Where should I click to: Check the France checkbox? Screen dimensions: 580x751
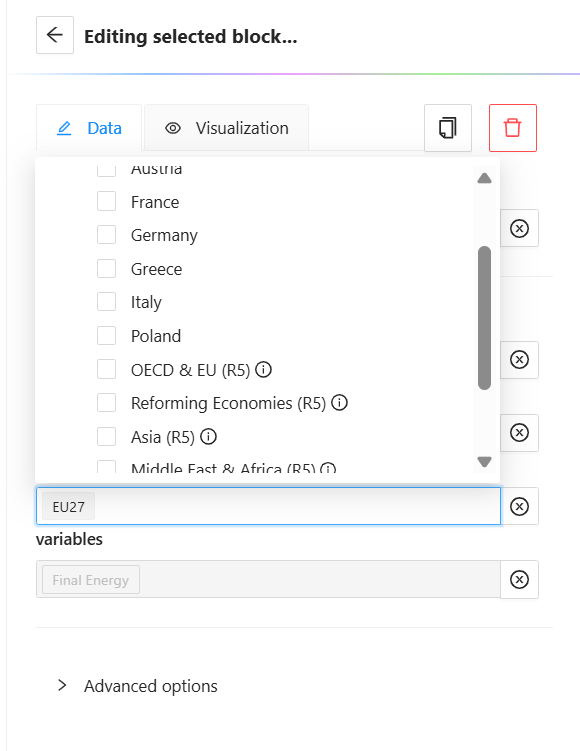pos(106,201)
